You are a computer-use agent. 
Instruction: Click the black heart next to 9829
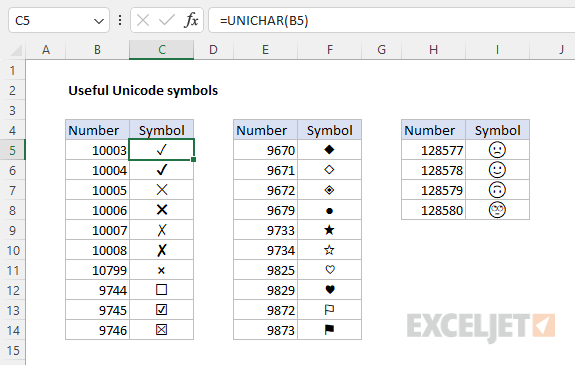(x=330, y=290)
